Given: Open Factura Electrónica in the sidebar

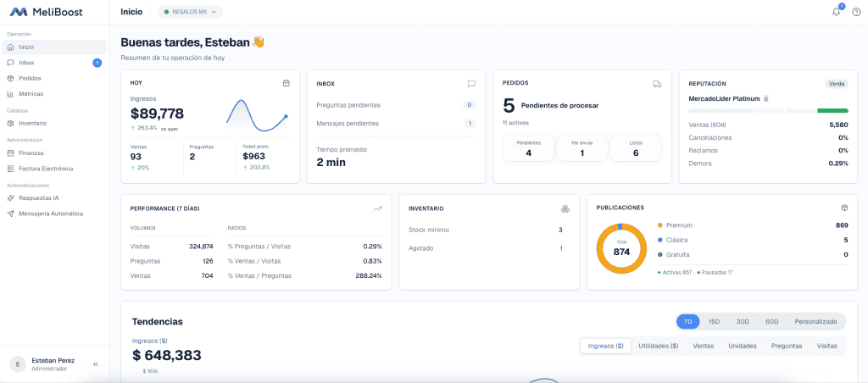Looking at the screenshot, I should [x=54, y=169].
